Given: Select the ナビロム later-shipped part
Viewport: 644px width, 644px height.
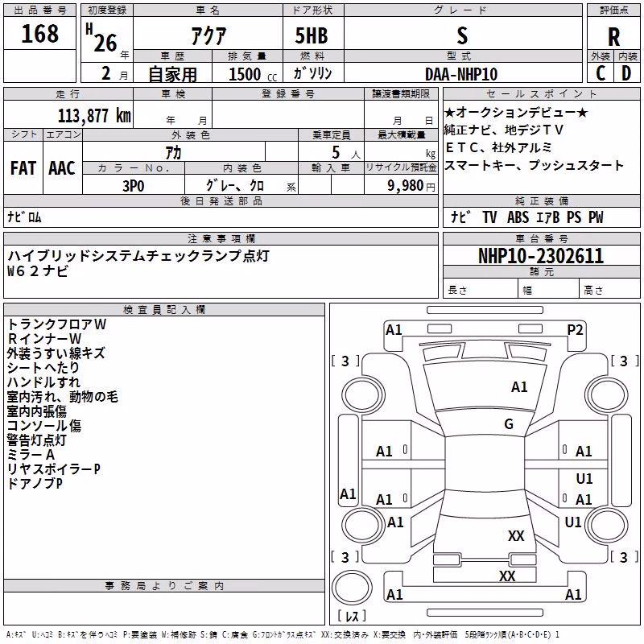Looking at the screenshot, I should (24, 217).
